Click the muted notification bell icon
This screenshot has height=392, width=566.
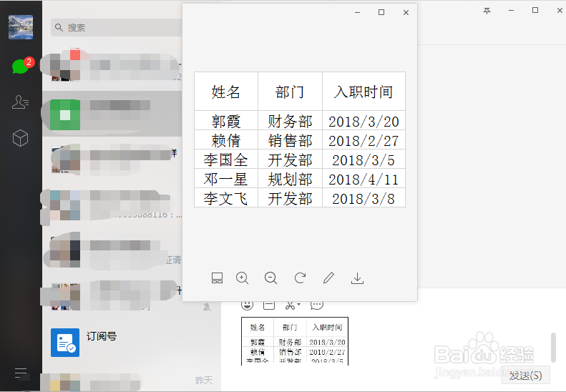(207, 307)
